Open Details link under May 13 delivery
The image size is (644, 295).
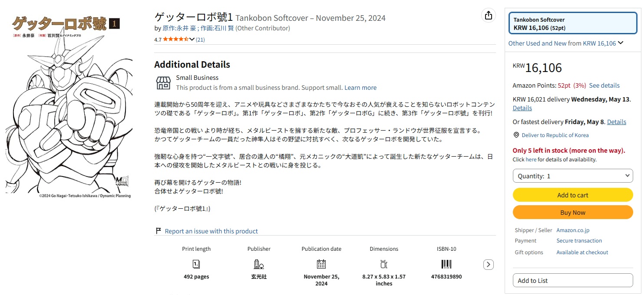[522, 108]
